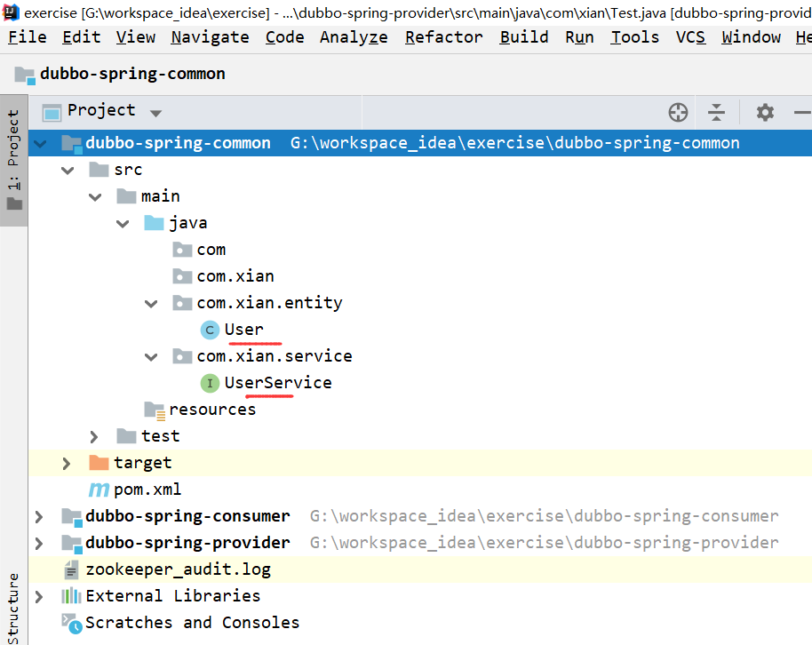Click the Maven pom.xml file icon

[x=99, y=490]
